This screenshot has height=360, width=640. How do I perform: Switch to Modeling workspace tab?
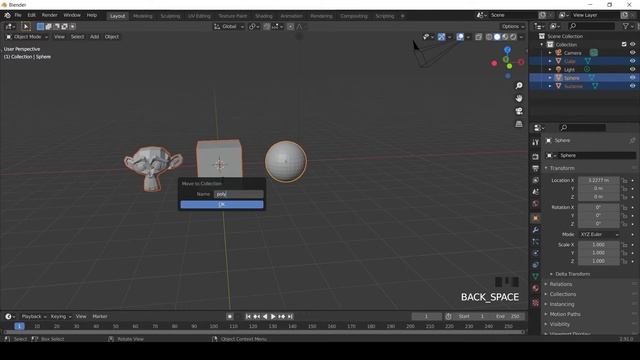[142, 16]
